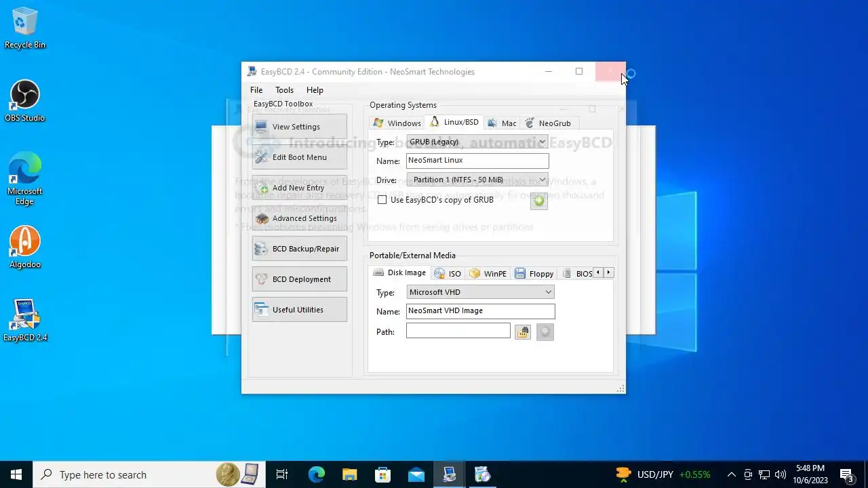Edit the NeoSmart VHD Image name field
868x488 pixels.
[x=480, y=311]
